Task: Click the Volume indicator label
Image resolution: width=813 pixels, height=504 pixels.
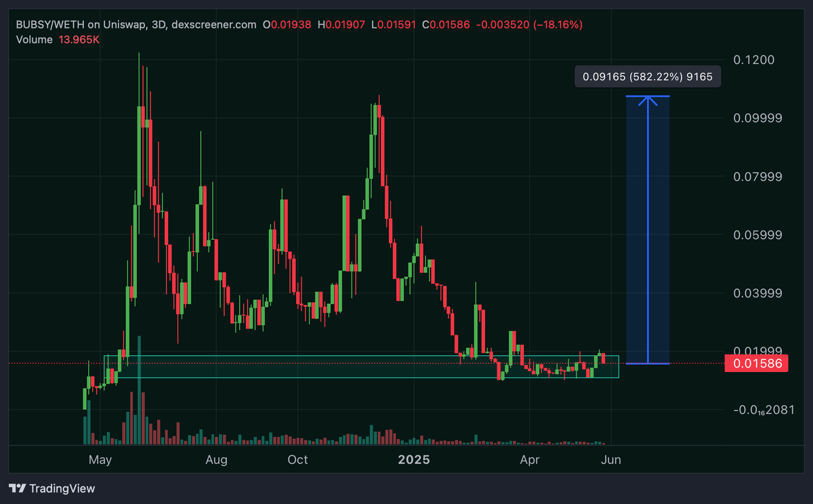Action: (x=34, y=39)
